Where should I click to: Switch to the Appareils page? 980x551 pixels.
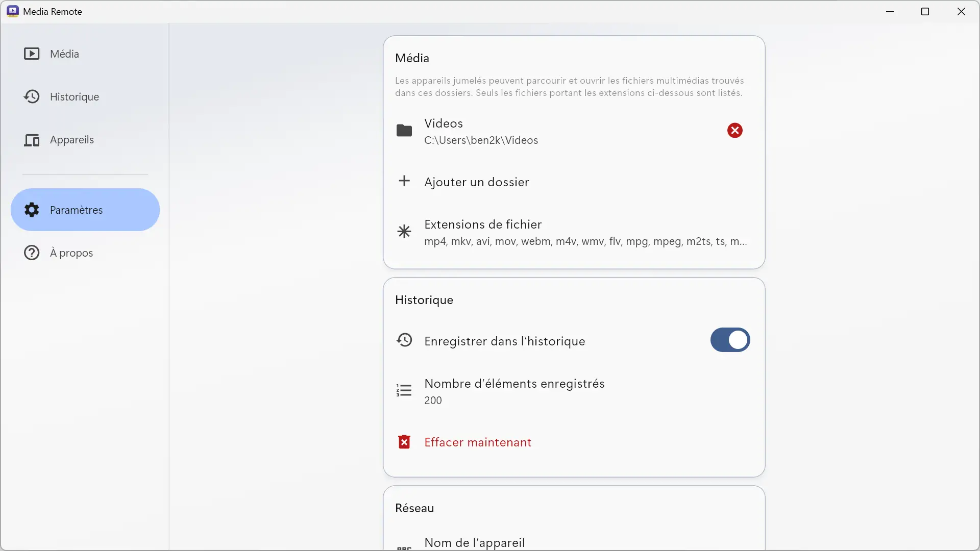tap(85, 140)
